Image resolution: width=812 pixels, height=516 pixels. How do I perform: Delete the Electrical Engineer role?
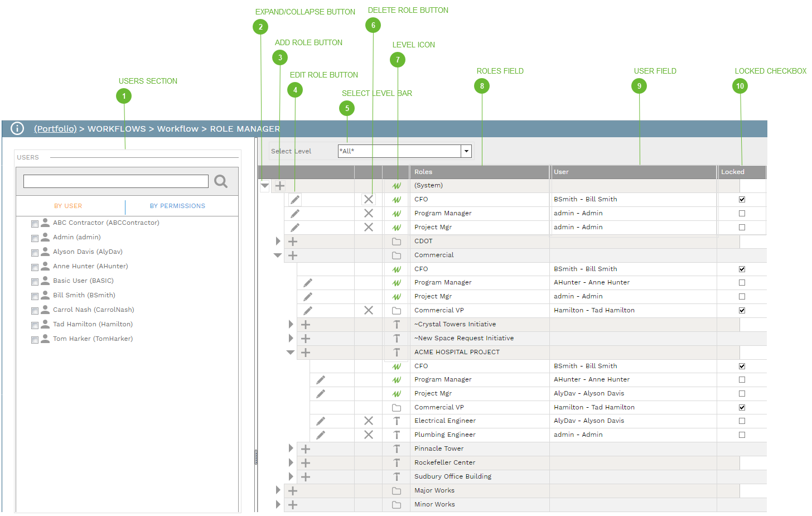369,421
